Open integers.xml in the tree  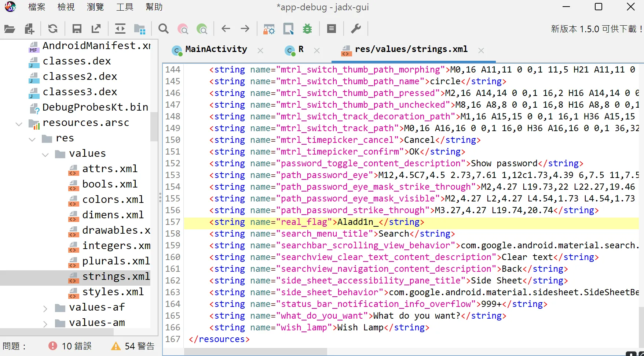click(x=109, y=246)
